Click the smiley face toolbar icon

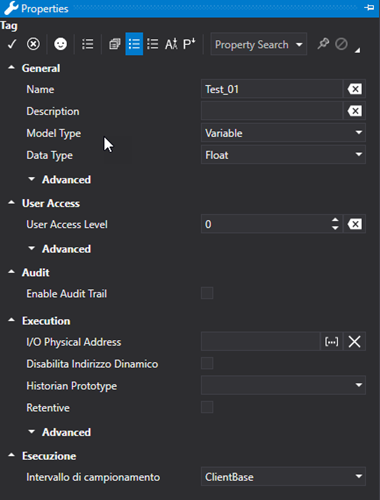point(60,44)
